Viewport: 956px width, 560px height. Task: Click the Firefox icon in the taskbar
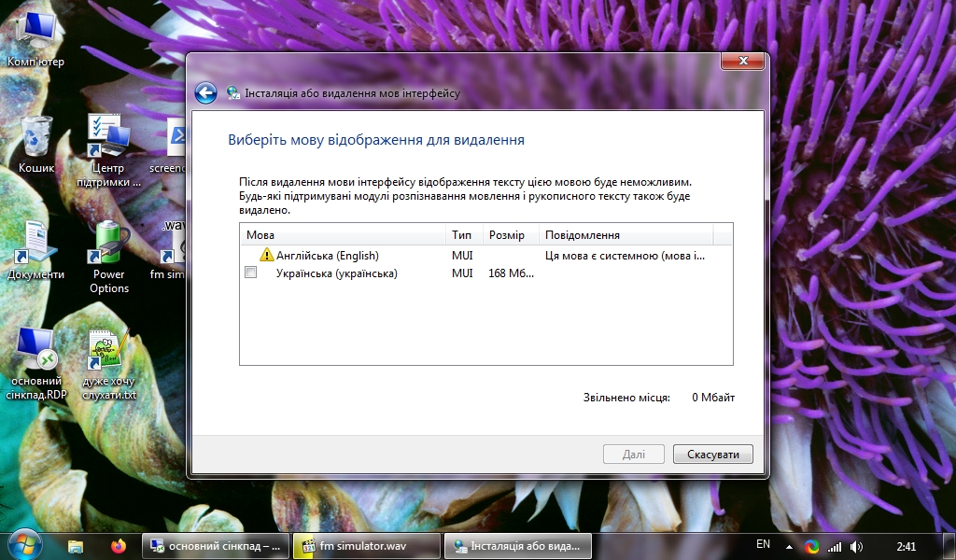[x=118, y=546]
